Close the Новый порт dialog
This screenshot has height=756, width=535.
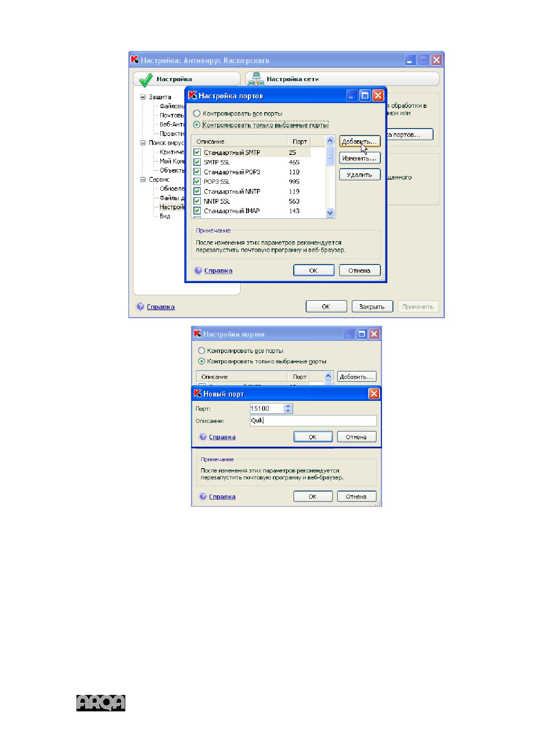click(x=374, y=394)
